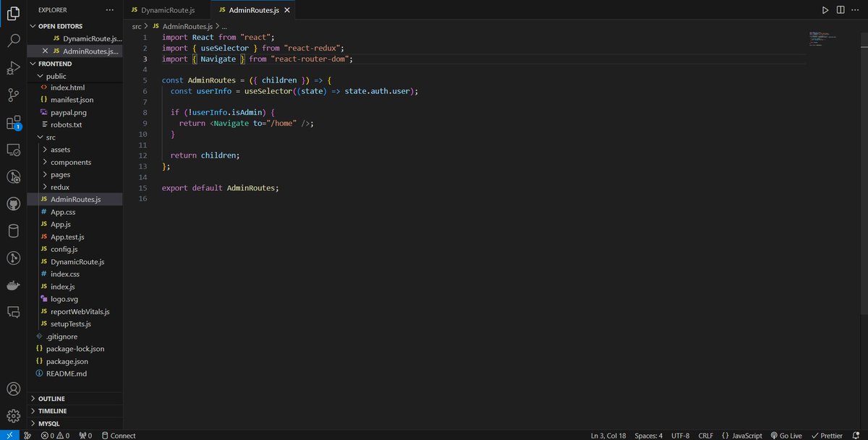
Task: Open the GitHub view in activity bar
Action: pos(13,204)
